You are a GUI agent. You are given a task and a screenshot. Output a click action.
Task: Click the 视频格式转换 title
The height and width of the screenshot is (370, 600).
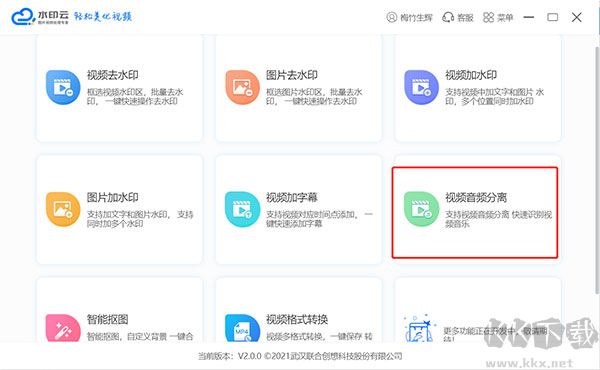[297, 319]
